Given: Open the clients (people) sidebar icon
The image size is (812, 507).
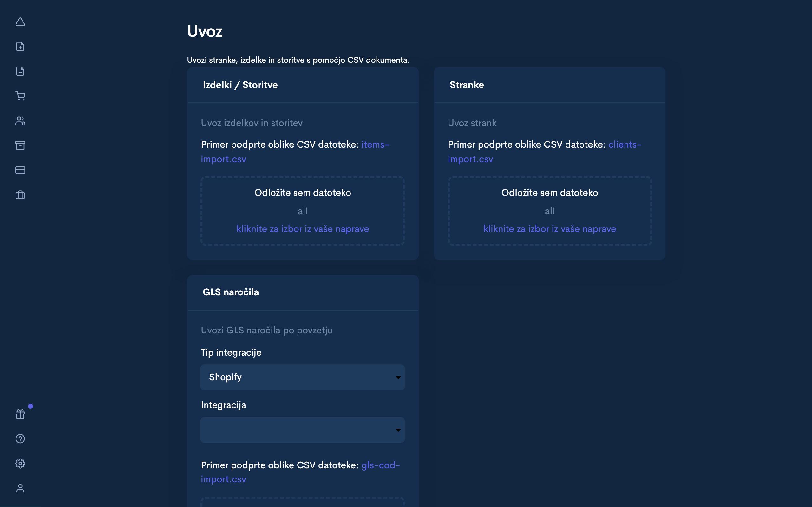Looking at the screenshot, I should pyautogui.click(x=20, y=121).
